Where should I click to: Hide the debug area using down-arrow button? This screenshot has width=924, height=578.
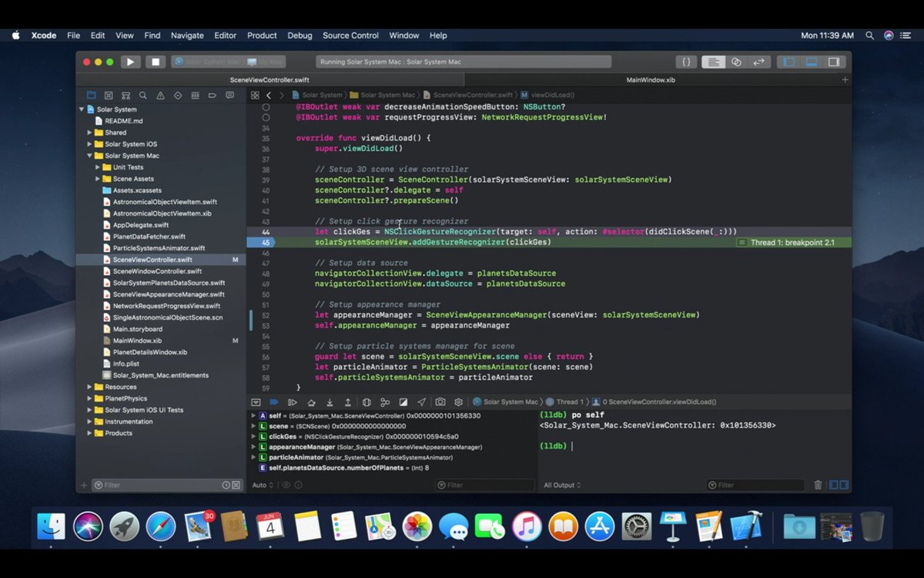coord(256,402)
